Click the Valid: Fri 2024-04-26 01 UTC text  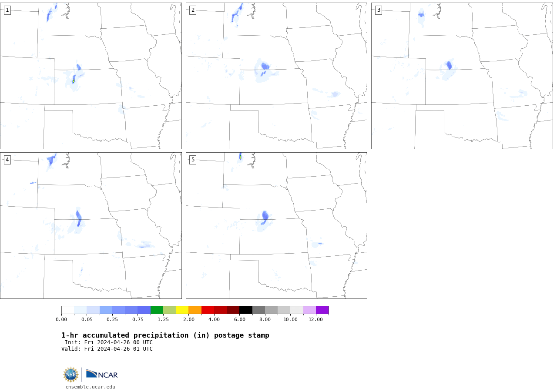click(107, 349)
